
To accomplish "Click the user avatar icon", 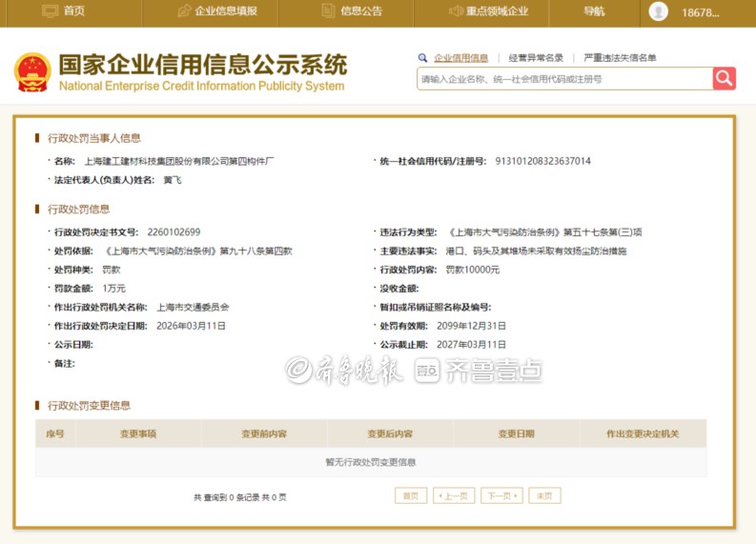I will pos(659,11).
